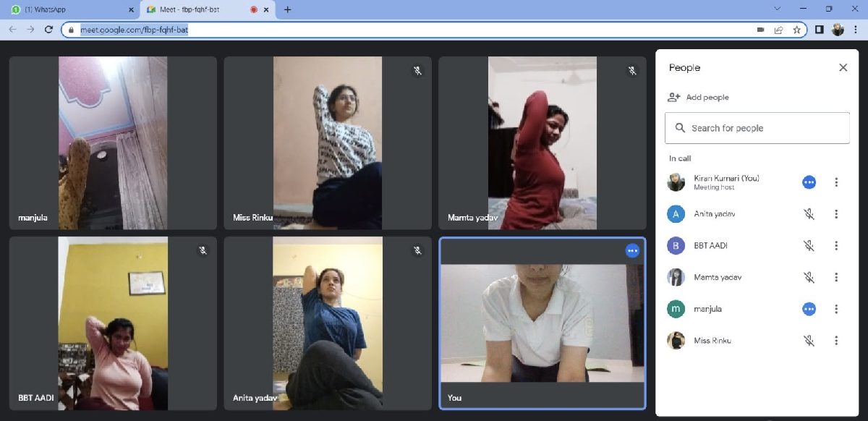Focus the Search for people field
Image resolution: width=868 pixels, height=421 pixels.
coord(757,128)
